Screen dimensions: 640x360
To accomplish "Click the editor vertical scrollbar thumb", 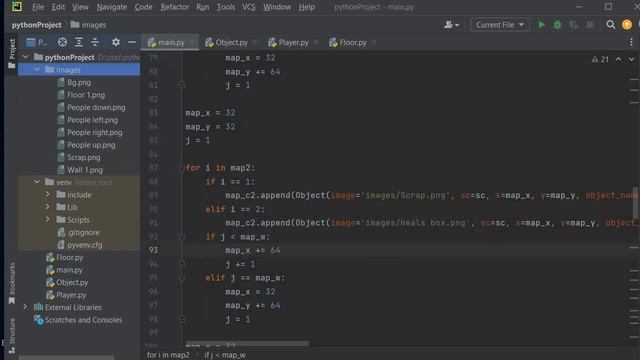I will pyautogui.click(x=635, y=202).
